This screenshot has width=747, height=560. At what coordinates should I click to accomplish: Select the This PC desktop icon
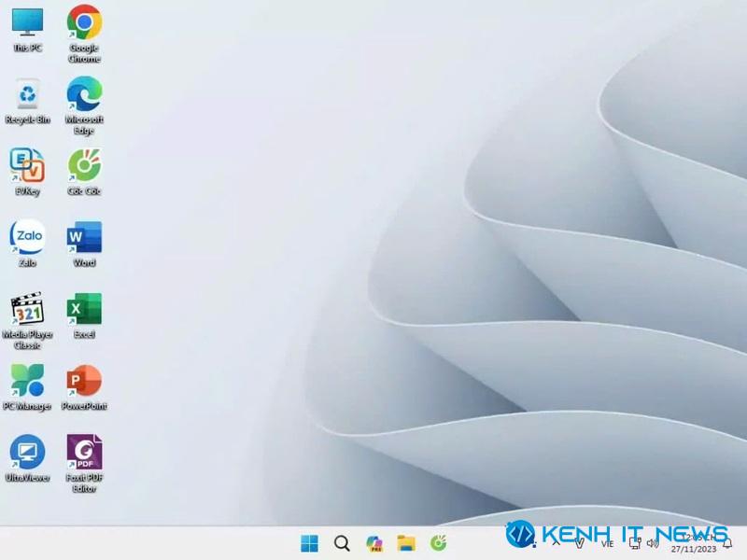28,29
